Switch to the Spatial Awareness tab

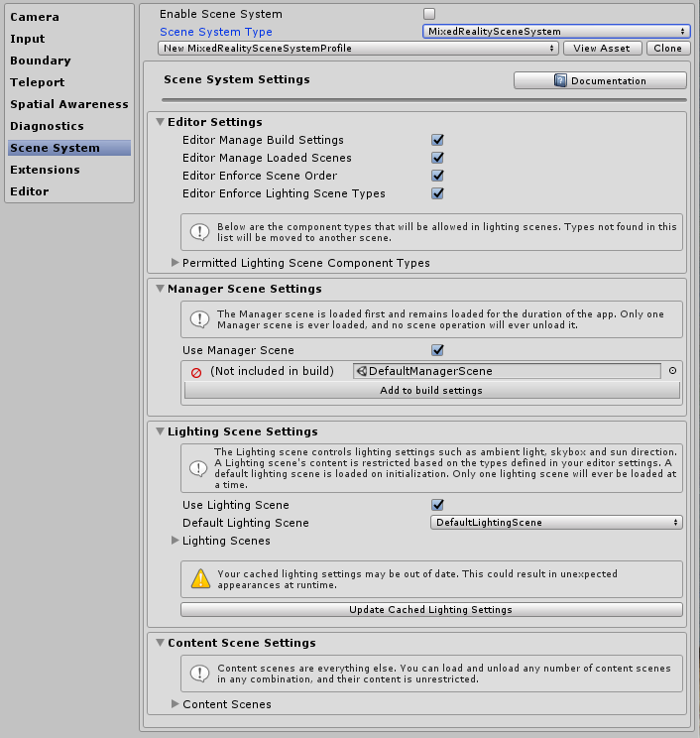69,104
